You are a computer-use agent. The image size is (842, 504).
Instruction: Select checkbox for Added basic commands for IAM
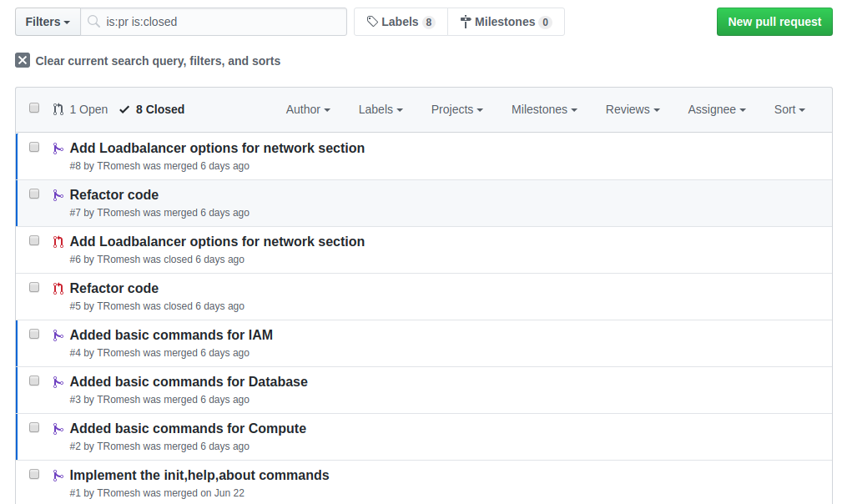pos(34,334)
